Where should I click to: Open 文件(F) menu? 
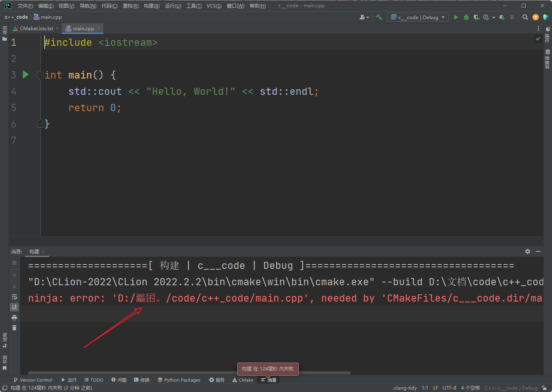[x=25, y=6]
